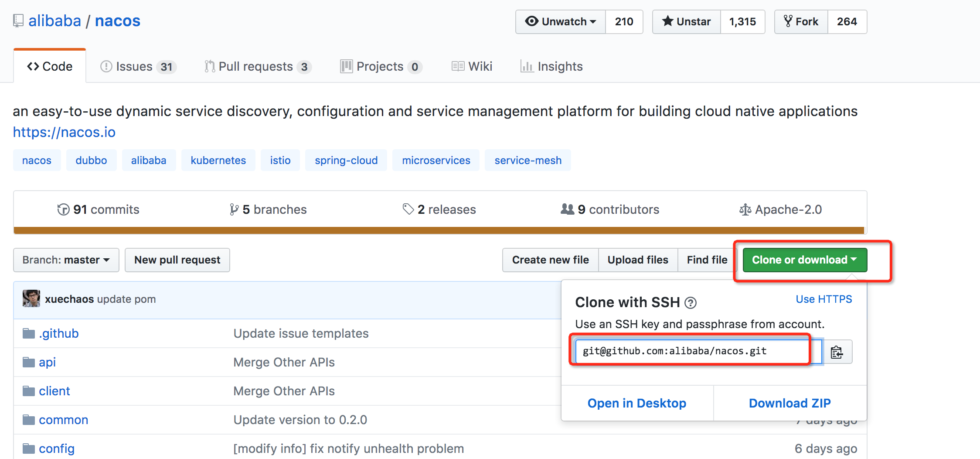
Task: Click the nacos topic tag
Action: (37, 160)
